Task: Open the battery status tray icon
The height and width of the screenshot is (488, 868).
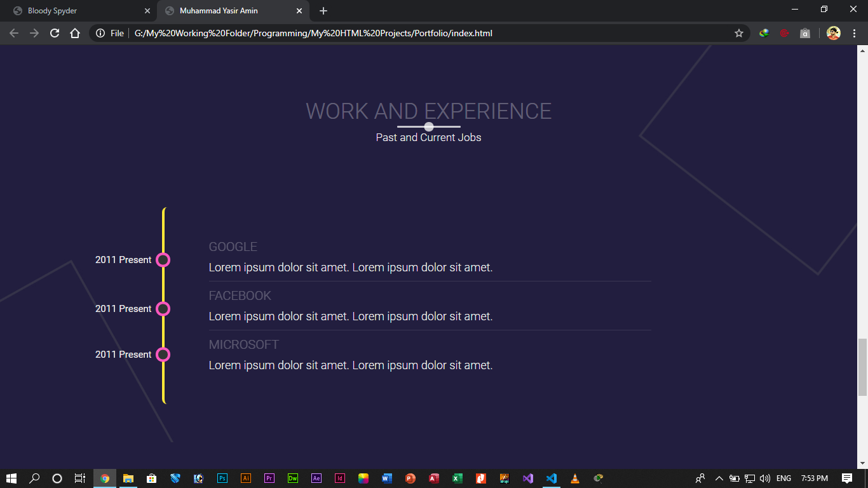Action: 734,478
